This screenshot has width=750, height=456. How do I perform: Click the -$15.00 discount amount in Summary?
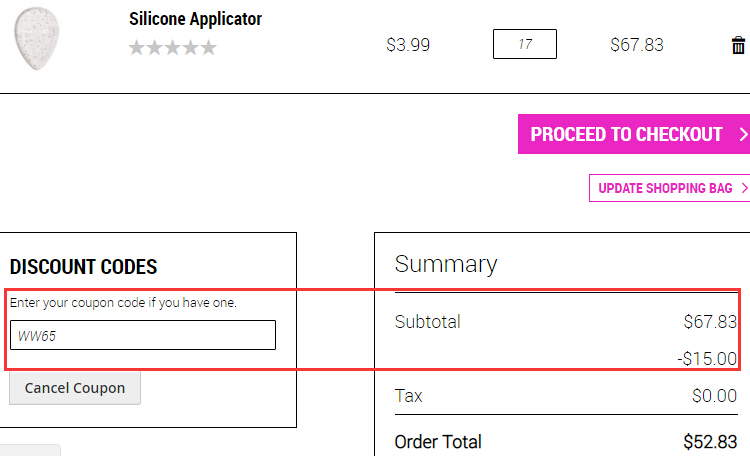707,358
